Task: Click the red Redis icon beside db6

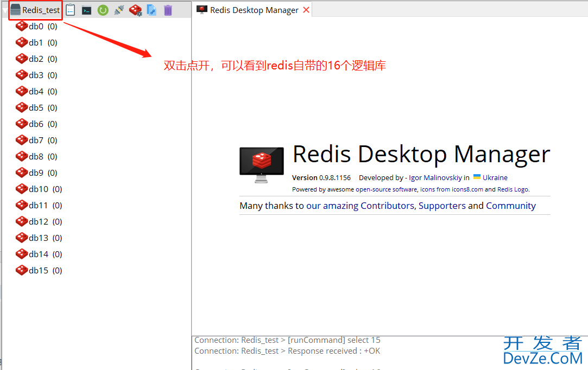Action: point(22,124)
